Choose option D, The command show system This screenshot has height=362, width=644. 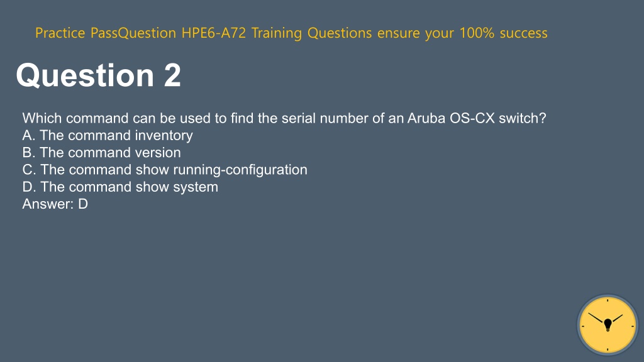point(120,187)
